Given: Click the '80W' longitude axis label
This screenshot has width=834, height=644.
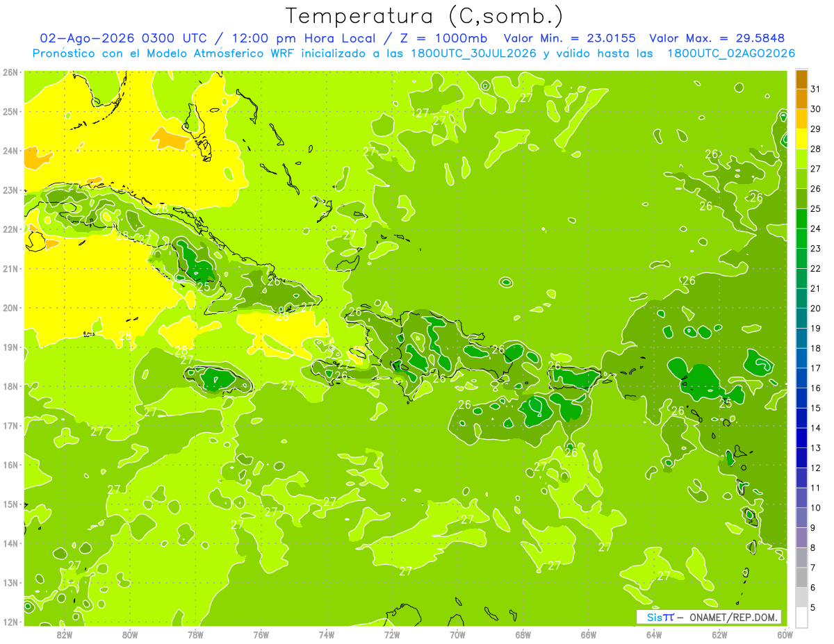Looking at the screenshot, I should tap(130, 635).
